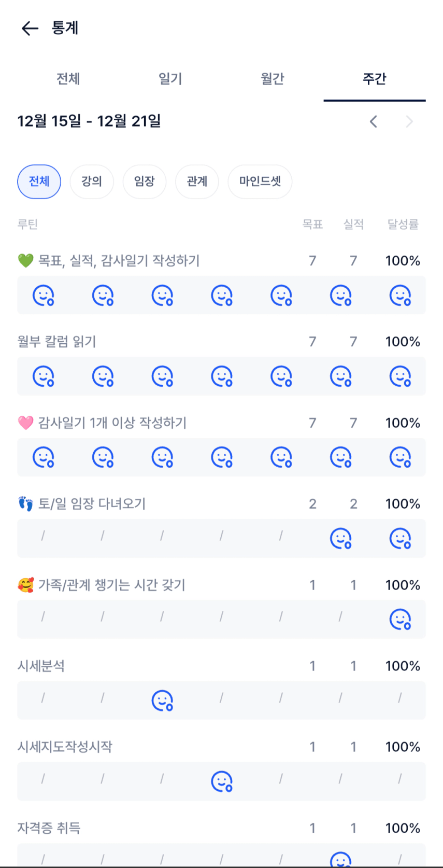The width and height of the screenshot is (443, 868).
Task: Tap the back arrow next to 통계
Action: click(x=30, y=28)
